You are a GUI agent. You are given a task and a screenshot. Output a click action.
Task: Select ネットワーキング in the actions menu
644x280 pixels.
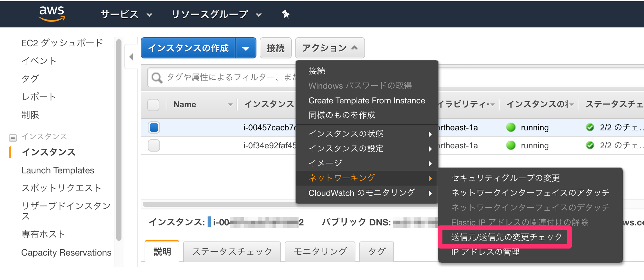click(x=367, y=178)
